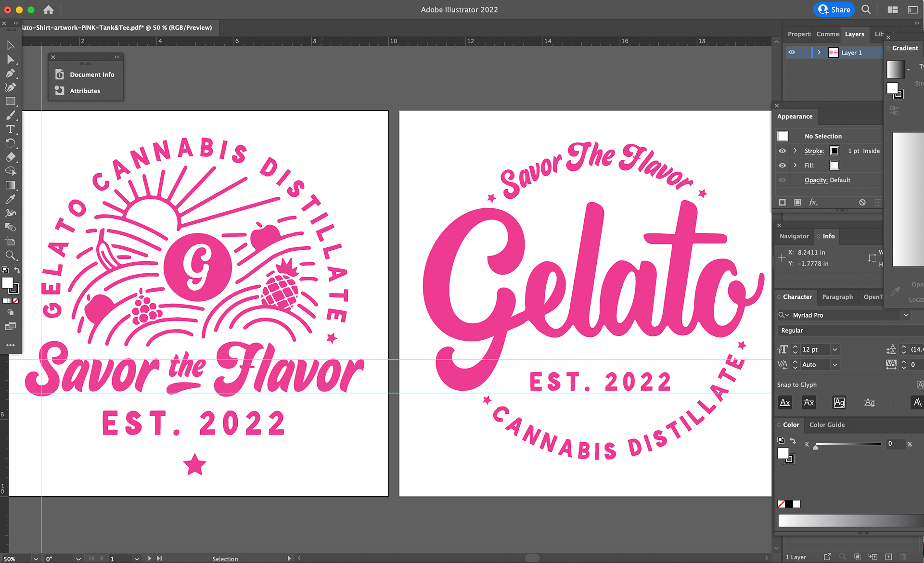Click Add New Effect fx icon
The width and height of the screenshot is (924, 563).
pyautogui.click(x=813, y=202)
